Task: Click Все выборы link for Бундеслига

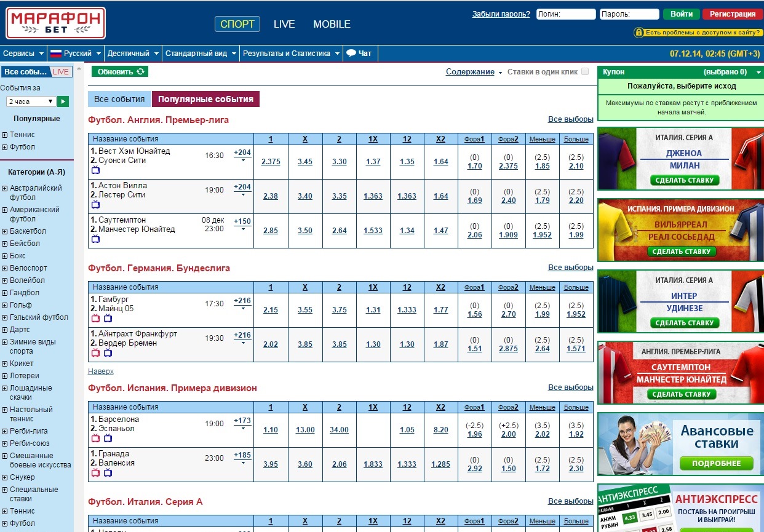Action: 570,268
